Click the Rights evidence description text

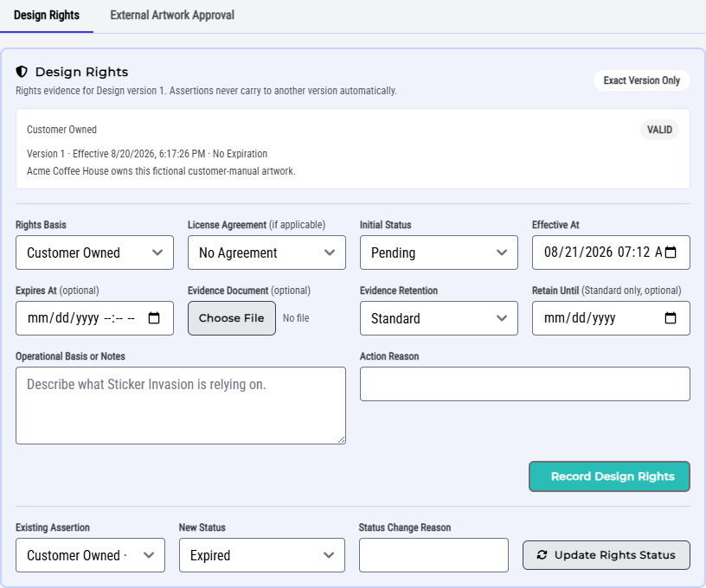(206, 91)
